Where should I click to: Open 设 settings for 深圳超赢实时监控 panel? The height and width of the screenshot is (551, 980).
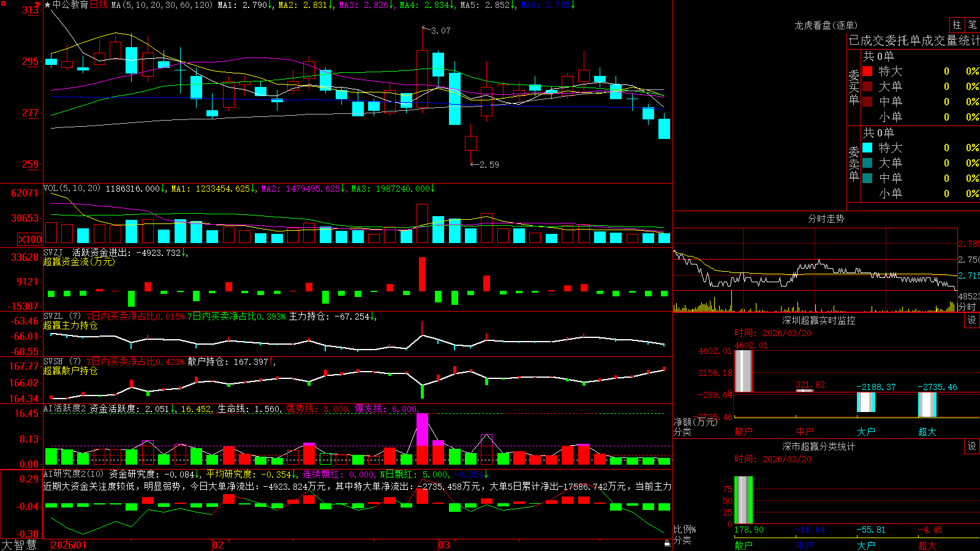point(972,320)
